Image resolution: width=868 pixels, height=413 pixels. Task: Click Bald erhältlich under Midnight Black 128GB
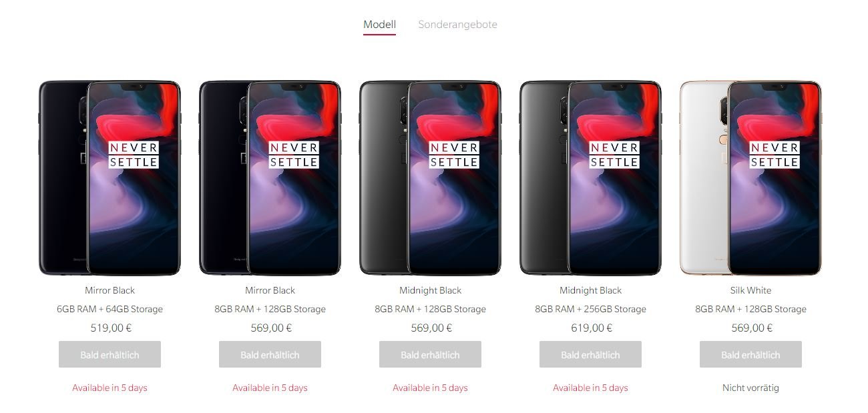coord(430,354)
